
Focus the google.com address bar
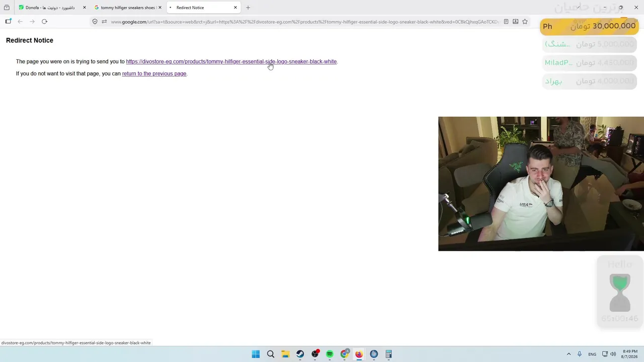point(304,22)
